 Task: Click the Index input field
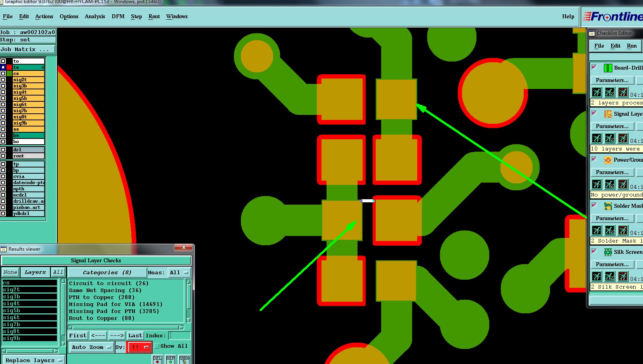tap(180, 336)
